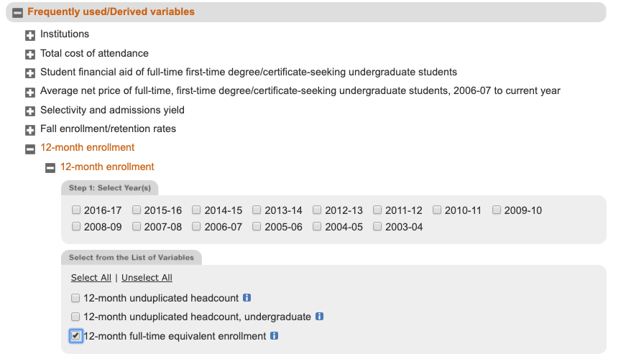Click the Unselect All link
Viewport: 626px width, 364px height.
click(x=147, y=277)
